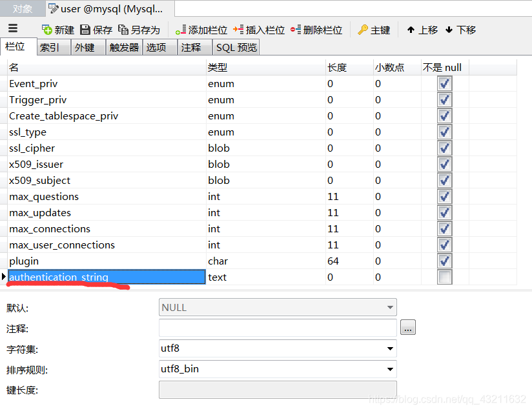Click the 小数点 (Decimals) column header

[x=397, y=67]
